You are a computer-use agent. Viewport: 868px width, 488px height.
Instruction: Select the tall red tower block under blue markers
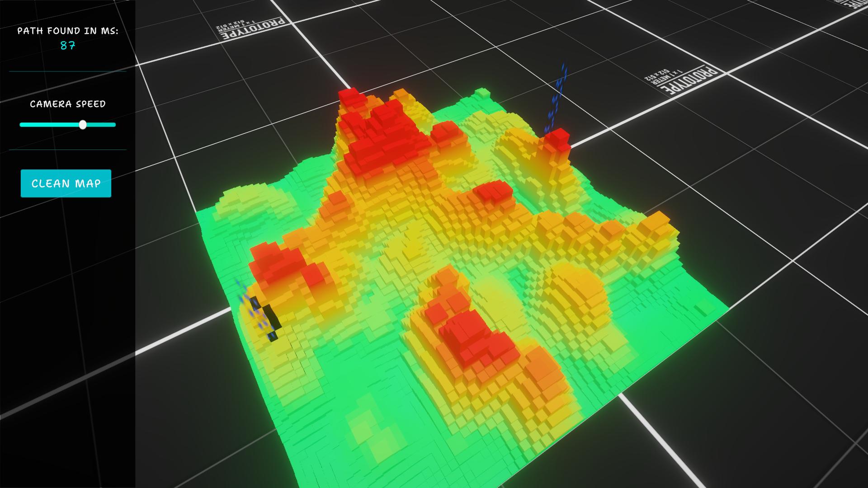[557, 140]
